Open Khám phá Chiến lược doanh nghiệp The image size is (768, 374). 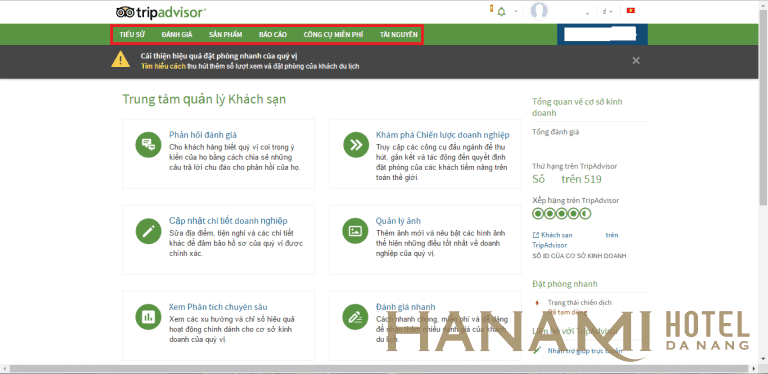click(x=443, y=135)
